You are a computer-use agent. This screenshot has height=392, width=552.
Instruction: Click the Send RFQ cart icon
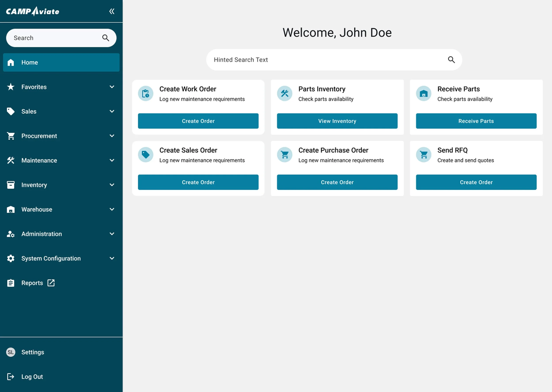pyautogui.click(x=423, y=155)
